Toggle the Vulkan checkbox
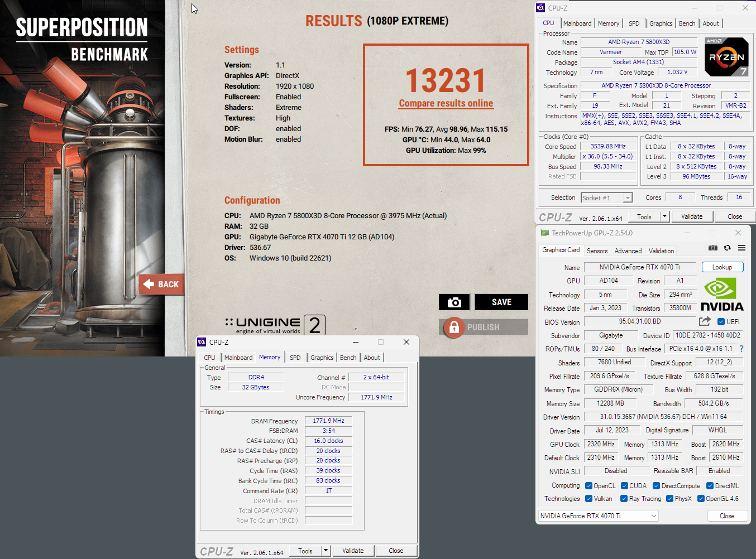 pyautogui.click(x=588, y=499)
